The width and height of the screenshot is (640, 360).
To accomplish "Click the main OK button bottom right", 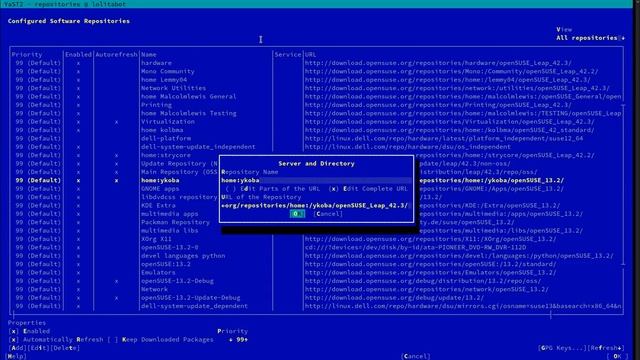I will (617, 356).
